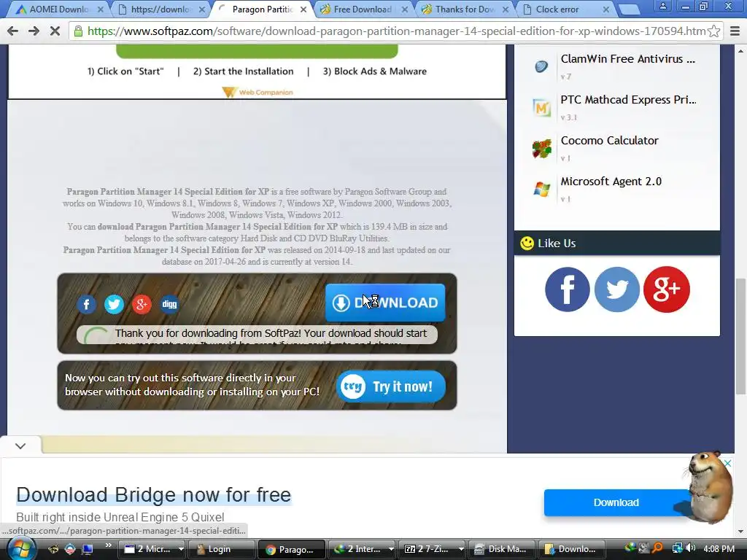Click the Show Desktop quick launch icon
Screen dimensions: 747x560
click(88, 549)
